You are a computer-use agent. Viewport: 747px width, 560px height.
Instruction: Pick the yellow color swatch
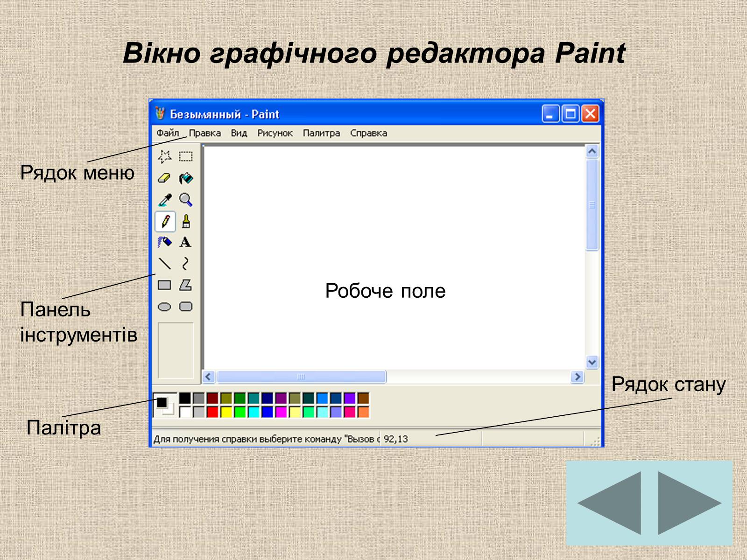226,412
